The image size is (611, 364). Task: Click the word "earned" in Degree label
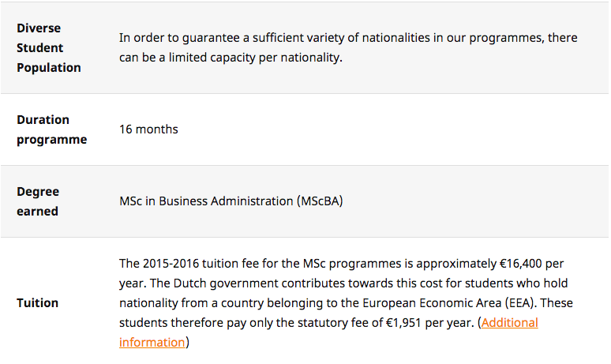click(x=38, y=212)
